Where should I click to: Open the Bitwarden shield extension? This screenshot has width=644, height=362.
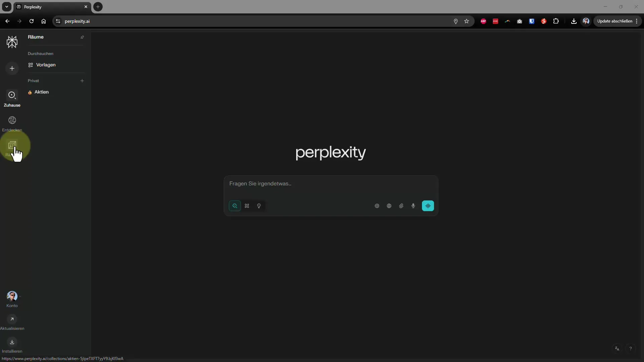[532, 21]
